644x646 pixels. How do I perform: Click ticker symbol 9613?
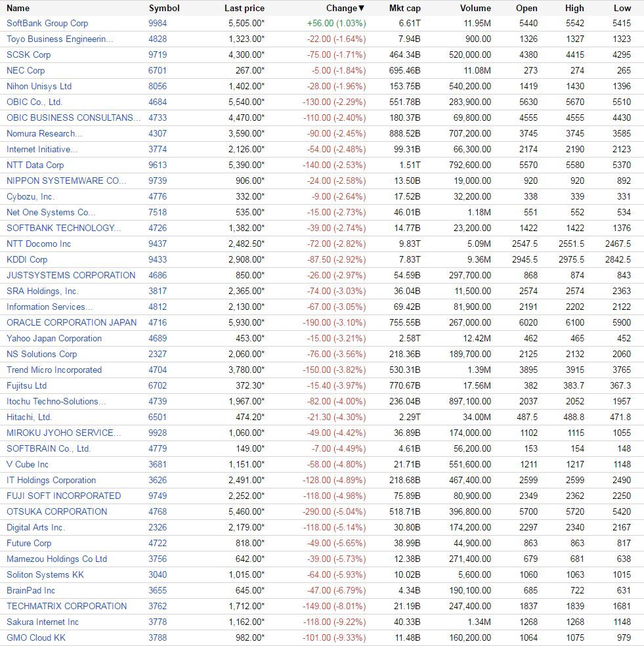[158, 165]
